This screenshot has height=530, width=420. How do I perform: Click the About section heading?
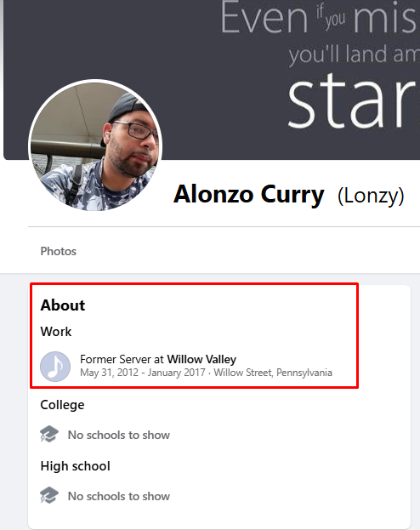click(63, 305)
